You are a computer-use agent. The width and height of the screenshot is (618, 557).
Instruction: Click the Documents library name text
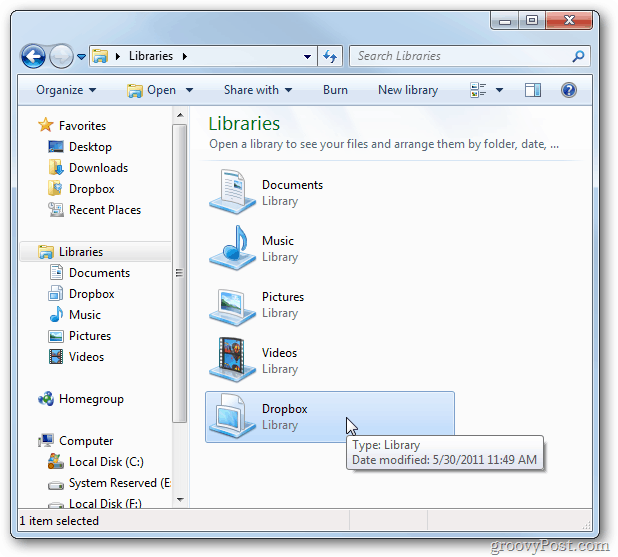pos(292,185)
